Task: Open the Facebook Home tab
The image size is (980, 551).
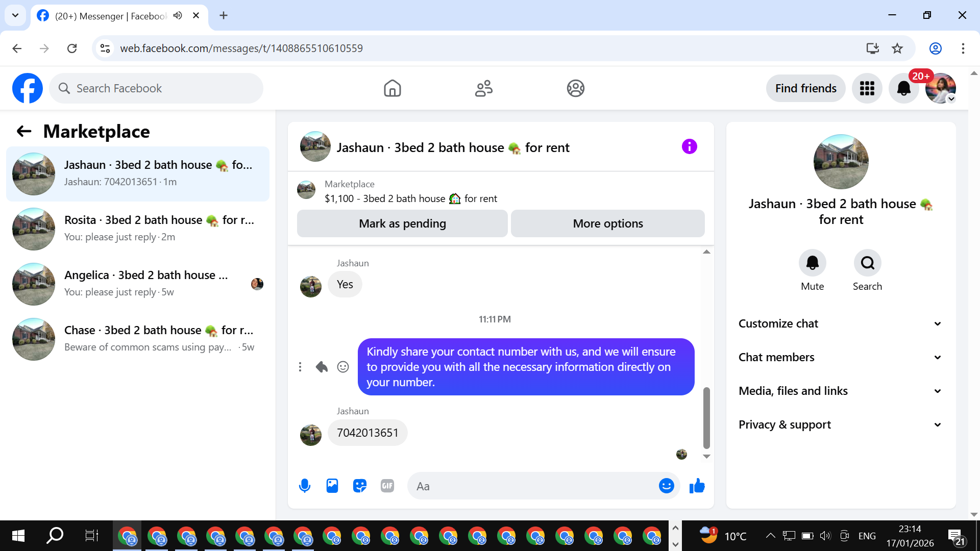Action: (x=392, y=88)
